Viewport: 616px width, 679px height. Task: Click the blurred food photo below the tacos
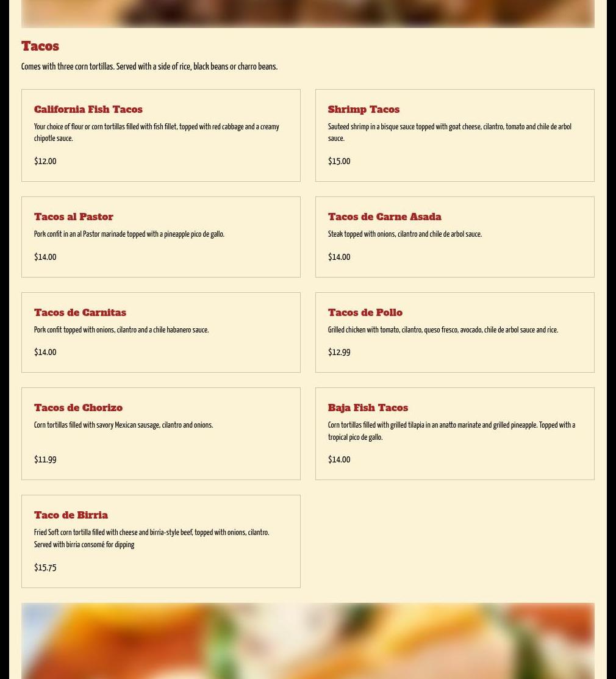(x=308, y=641)
